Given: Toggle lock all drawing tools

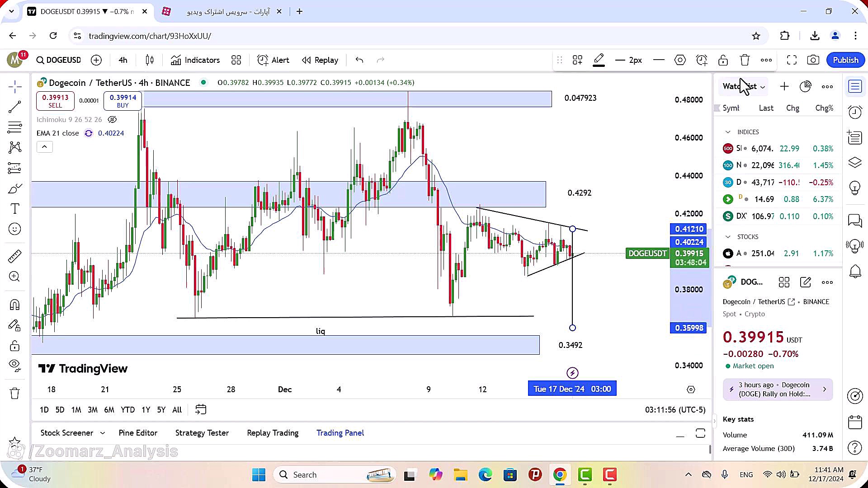Looking at the screenshot, I should click(14, 346).
